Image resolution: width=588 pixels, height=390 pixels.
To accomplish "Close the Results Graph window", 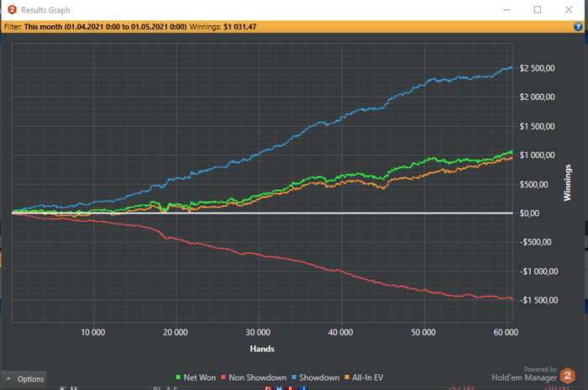I will pos(569,10).
